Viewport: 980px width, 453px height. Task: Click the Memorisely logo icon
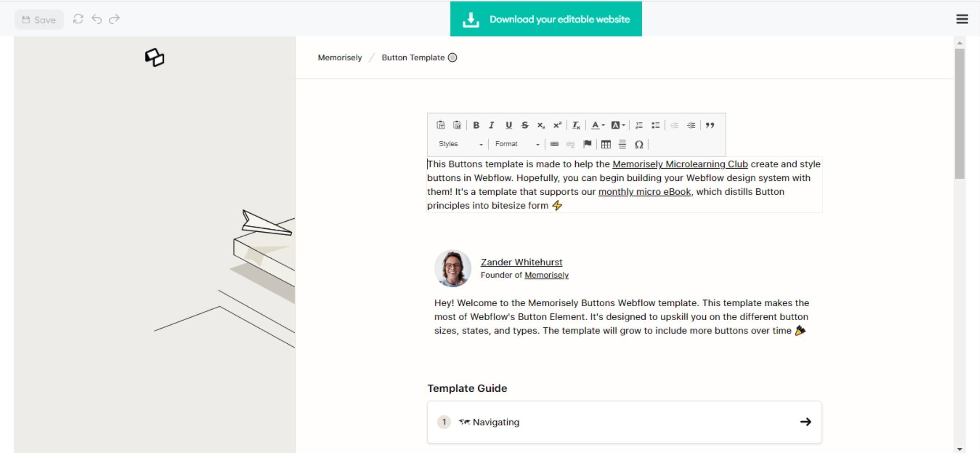coord(155,57)
